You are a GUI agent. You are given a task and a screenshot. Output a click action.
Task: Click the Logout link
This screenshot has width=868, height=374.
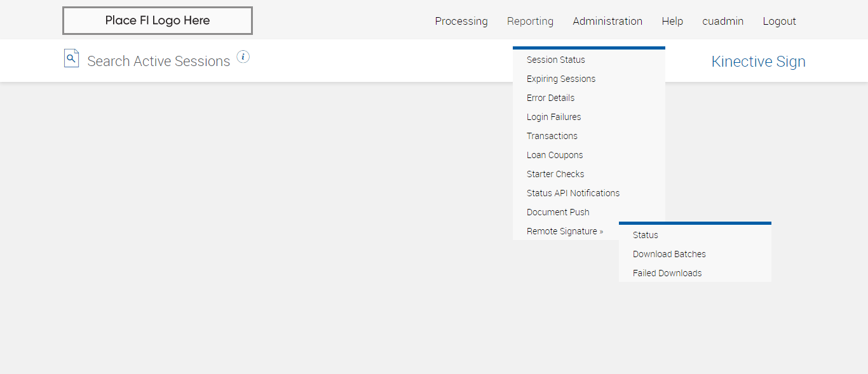coord(779,21)
